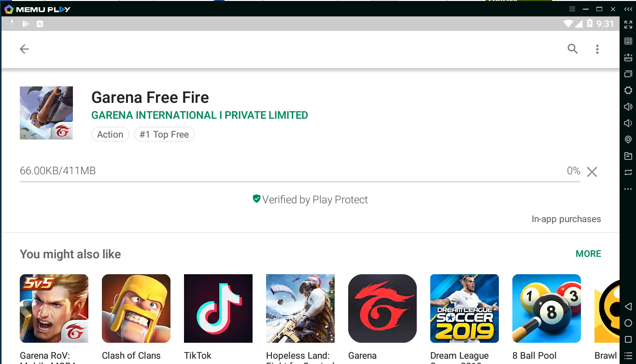The image size is (636, 364).
Task: Click the Play Store search magnifier icon
Action: coord(572,49)
